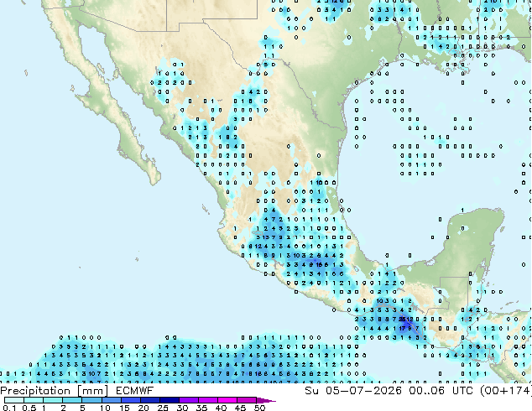Click the "0.1" legend value
The height and width of the screenshot is (411, 532).
click(x=9, y=408)
